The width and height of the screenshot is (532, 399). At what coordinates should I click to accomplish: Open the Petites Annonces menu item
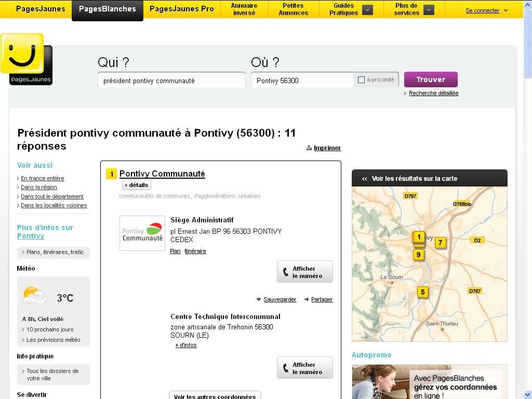[x=294, y=9]
